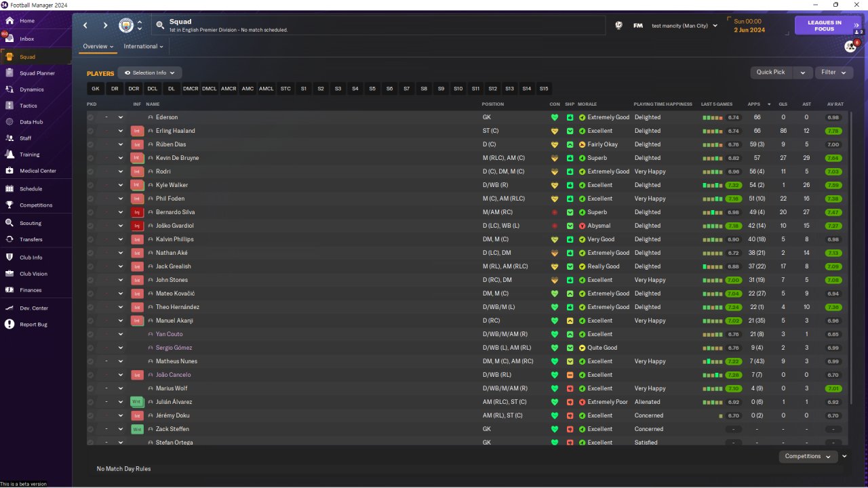868x488 pixels.
Task: Click the FM logo menu
Action: point(638,26)
